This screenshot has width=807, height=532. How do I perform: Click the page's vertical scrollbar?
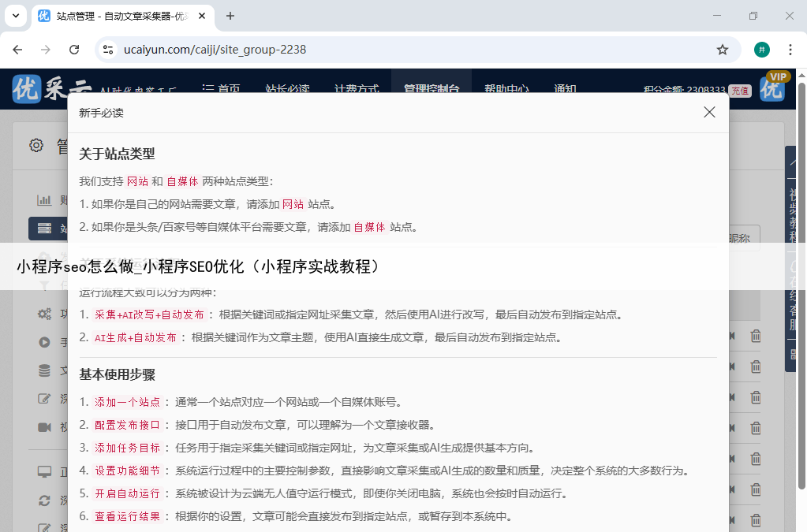pyautogui.click(x=801, y=236)
